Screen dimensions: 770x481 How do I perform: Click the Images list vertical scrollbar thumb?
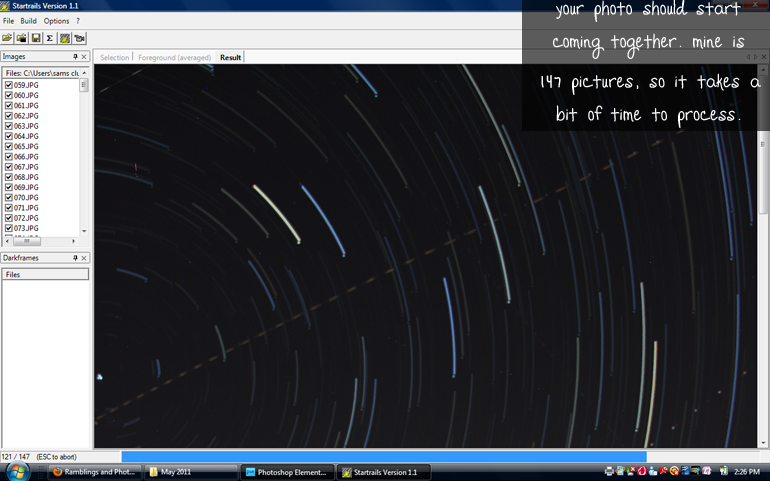[84, 85]
